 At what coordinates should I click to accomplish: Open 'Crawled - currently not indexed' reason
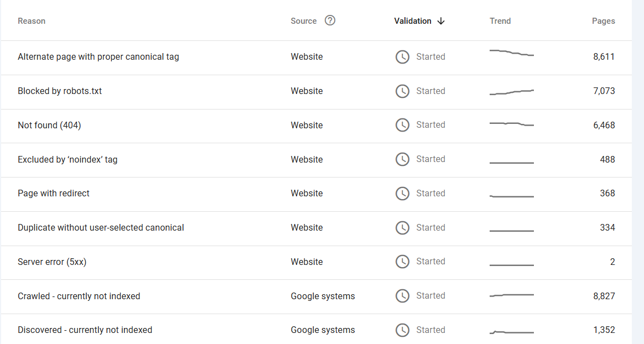(79, 296)
